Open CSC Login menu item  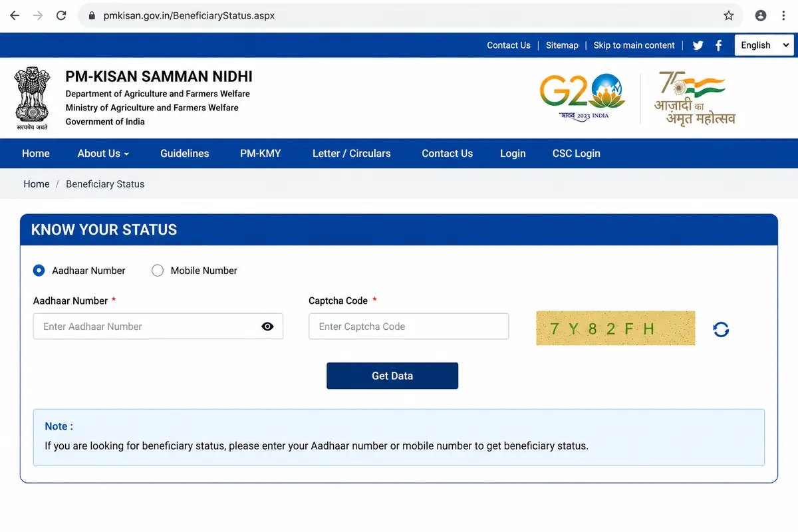tap(577, 153)
